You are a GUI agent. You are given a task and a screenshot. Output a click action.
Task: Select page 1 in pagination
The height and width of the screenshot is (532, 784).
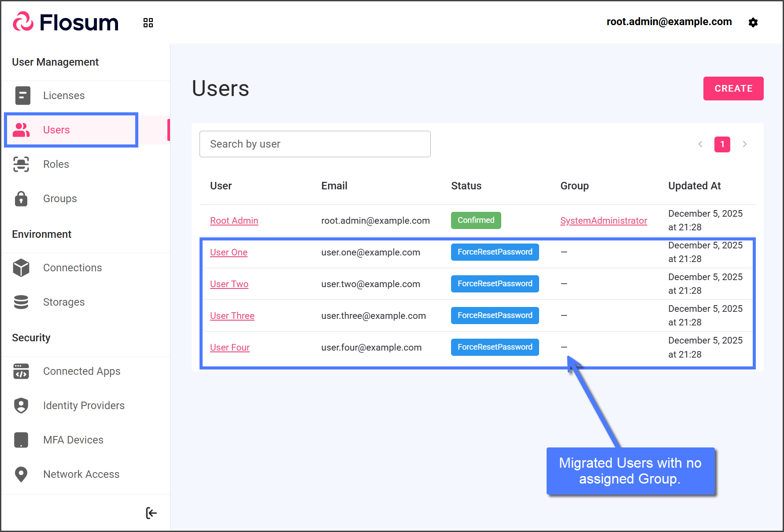[x=722, y=144]
